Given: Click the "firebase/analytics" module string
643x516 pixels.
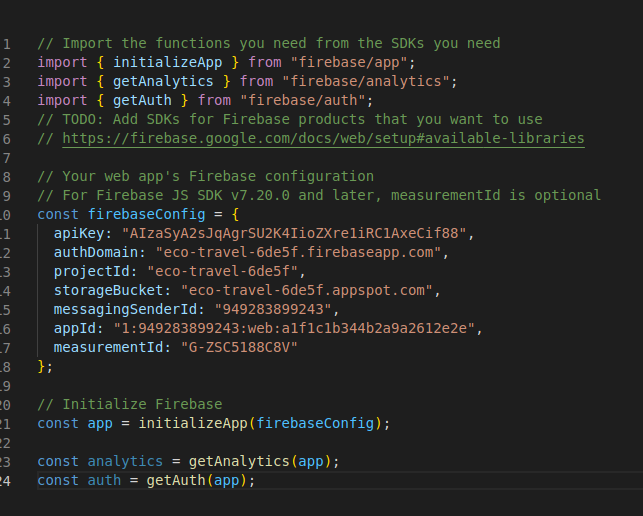Looking at the screenshot, I should pyautogui.click(x=368, y=81).
